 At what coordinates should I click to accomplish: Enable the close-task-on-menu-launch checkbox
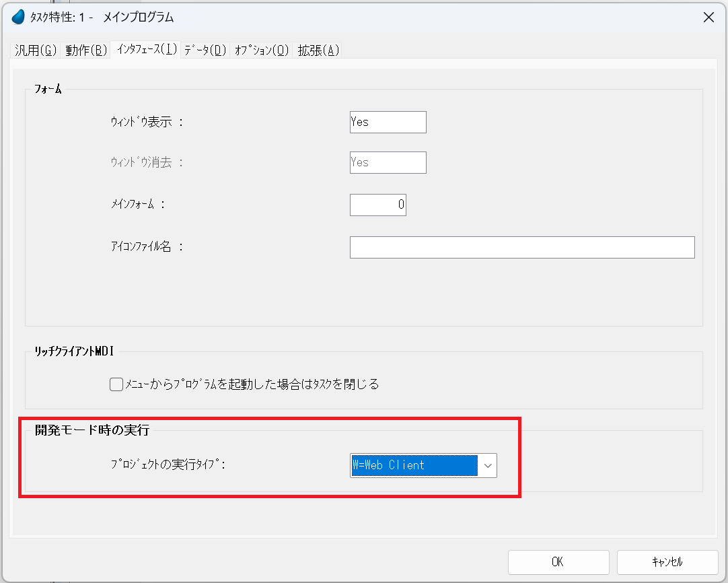coord(116,384)
